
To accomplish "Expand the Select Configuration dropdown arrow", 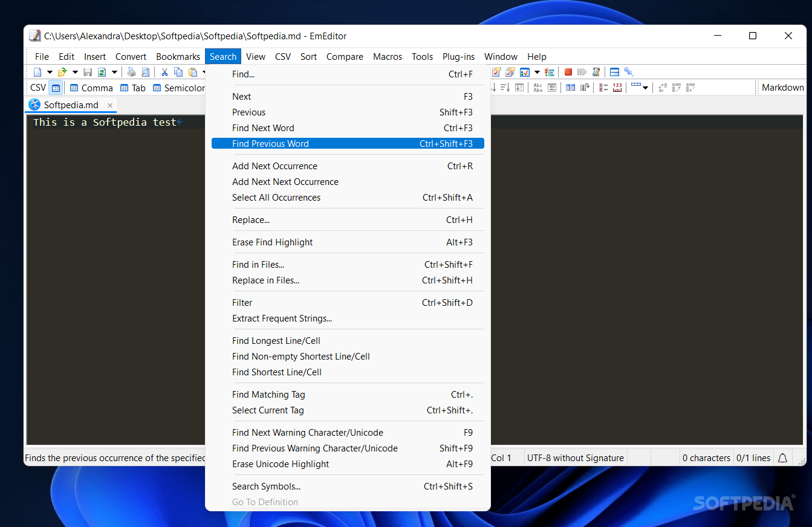I will [x=537, y=73].
